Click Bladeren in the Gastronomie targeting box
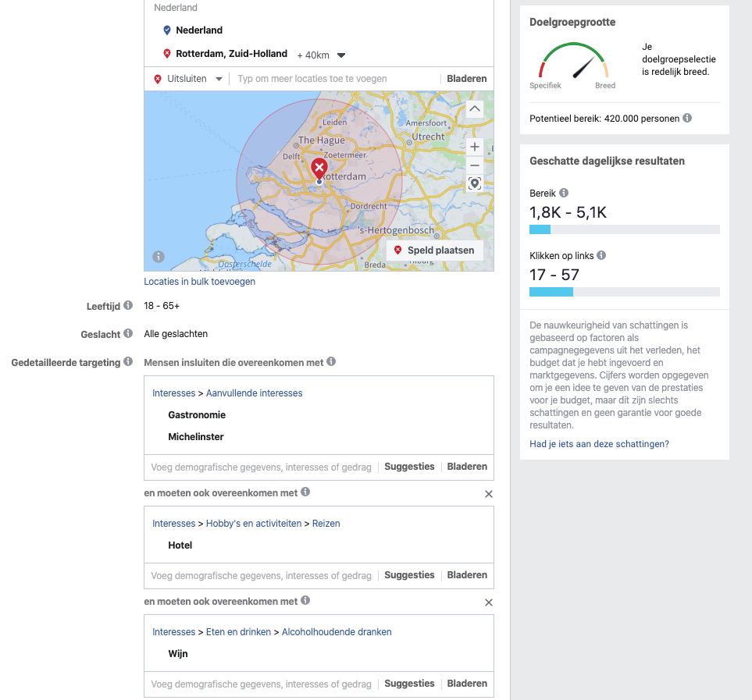 (x=467, y=467)
